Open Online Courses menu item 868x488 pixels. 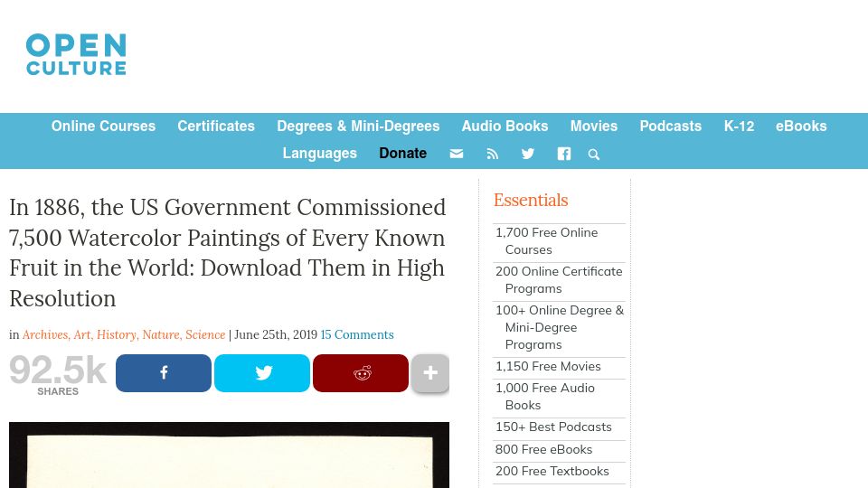103,127
